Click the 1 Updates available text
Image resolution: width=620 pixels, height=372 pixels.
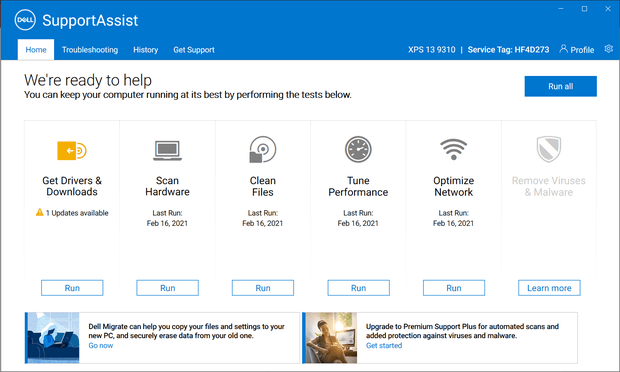(77, 213)
